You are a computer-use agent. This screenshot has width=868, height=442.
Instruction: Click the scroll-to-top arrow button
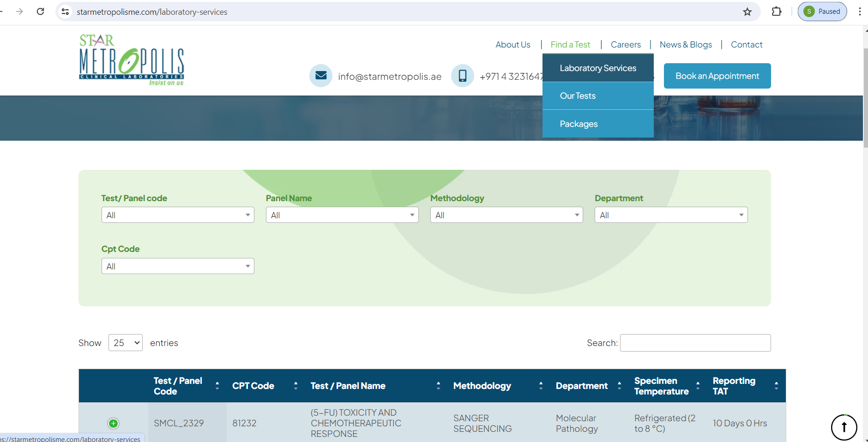click(844, 427)
